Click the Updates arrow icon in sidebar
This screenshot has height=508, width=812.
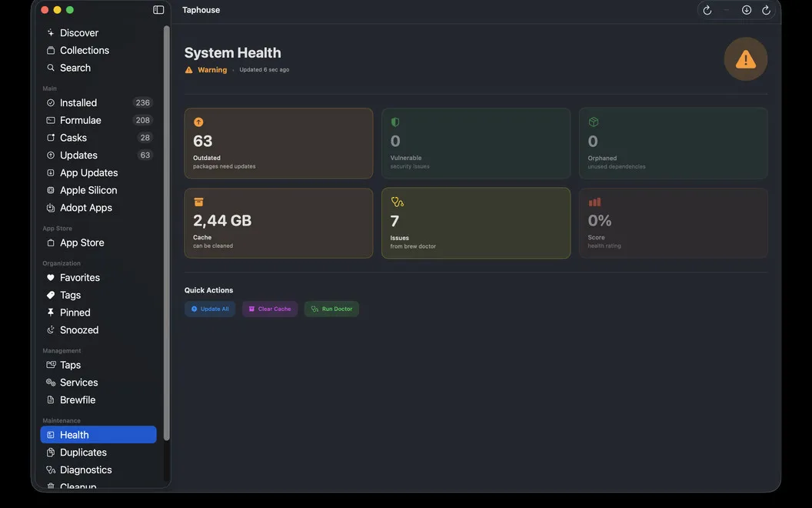[x=51, y=155]
